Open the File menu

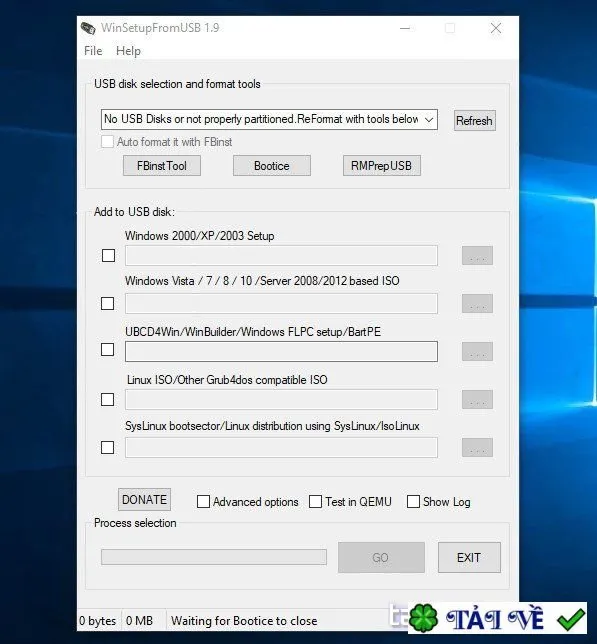pos(93,51)
